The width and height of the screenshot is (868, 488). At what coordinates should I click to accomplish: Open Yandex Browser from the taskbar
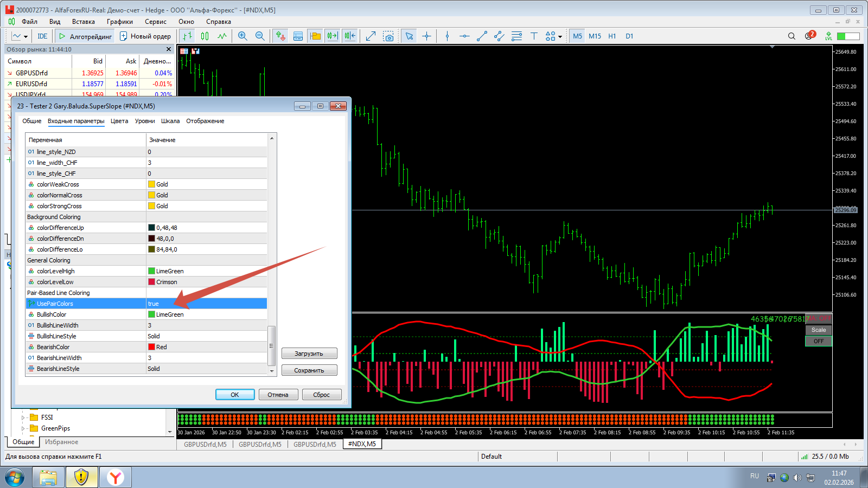[115, 477]
